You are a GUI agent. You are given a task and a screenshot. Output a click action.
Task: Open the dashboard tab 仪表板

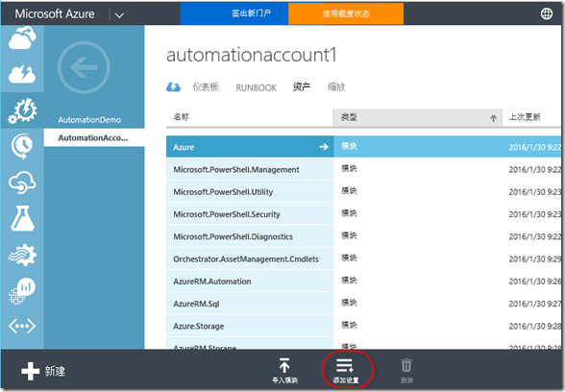206,86
